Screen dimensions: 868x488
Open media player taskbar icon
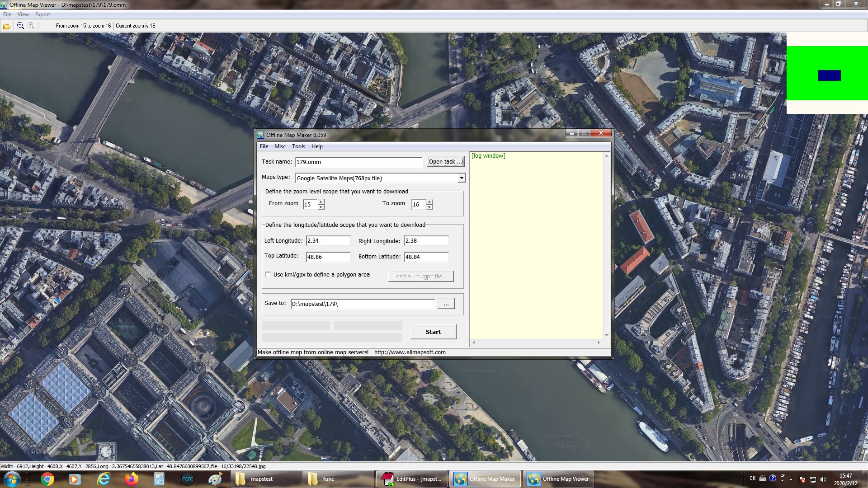point(75,479)
